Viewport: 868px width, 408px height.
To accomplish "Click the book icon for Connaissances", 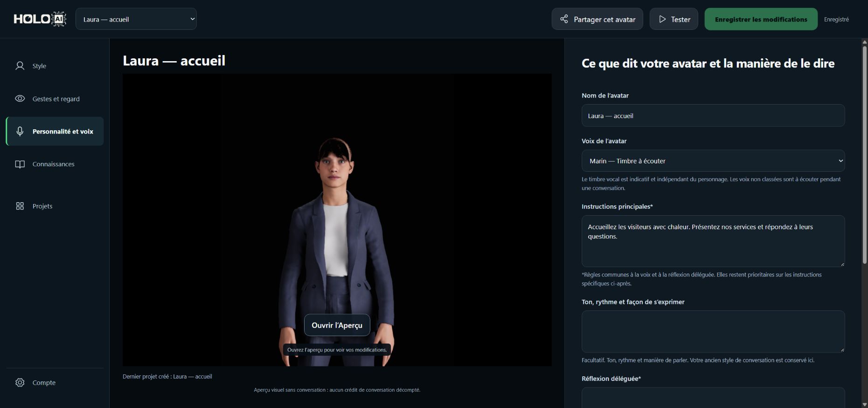I will [20, 164].
